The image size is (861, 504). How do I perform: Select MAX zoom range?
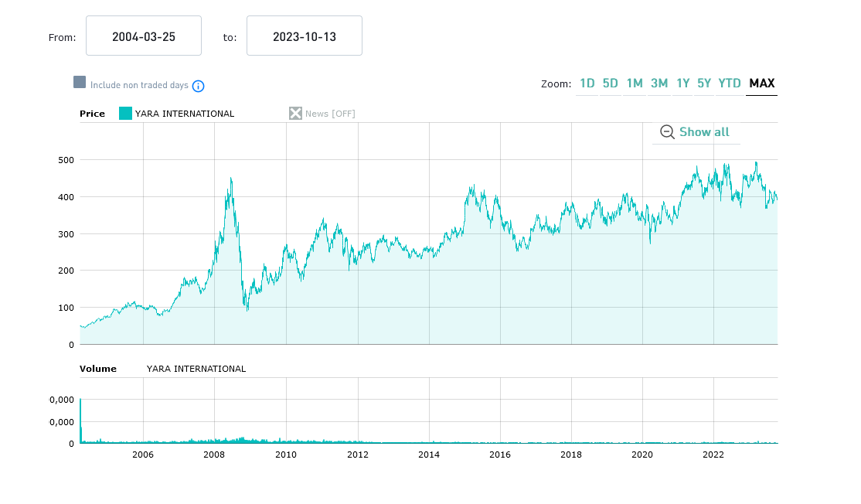point(762,83)
